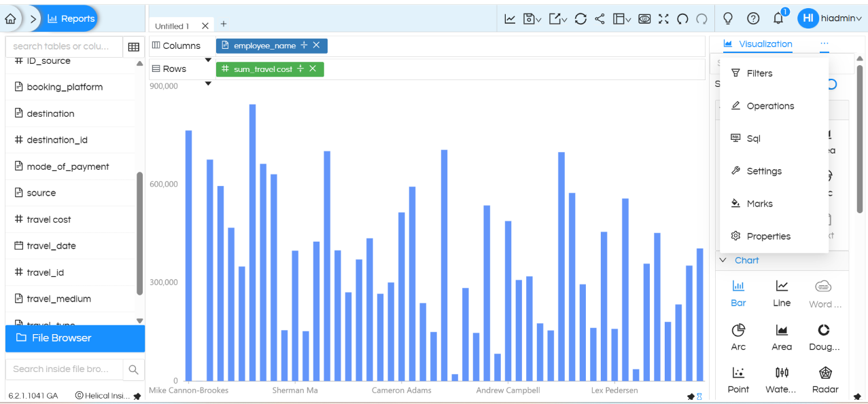
Task: Click the column list scrollbar thumb
Action: [x=140, y=233]
